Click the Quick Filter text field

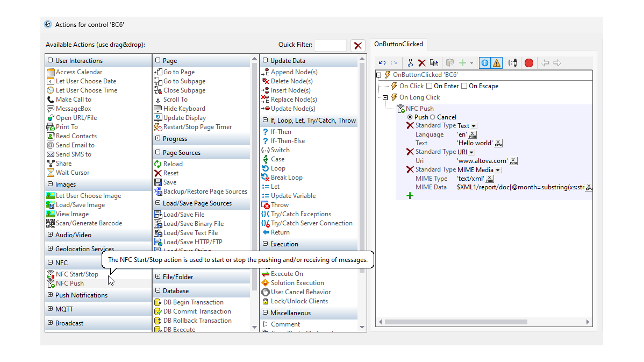point(330,46)
